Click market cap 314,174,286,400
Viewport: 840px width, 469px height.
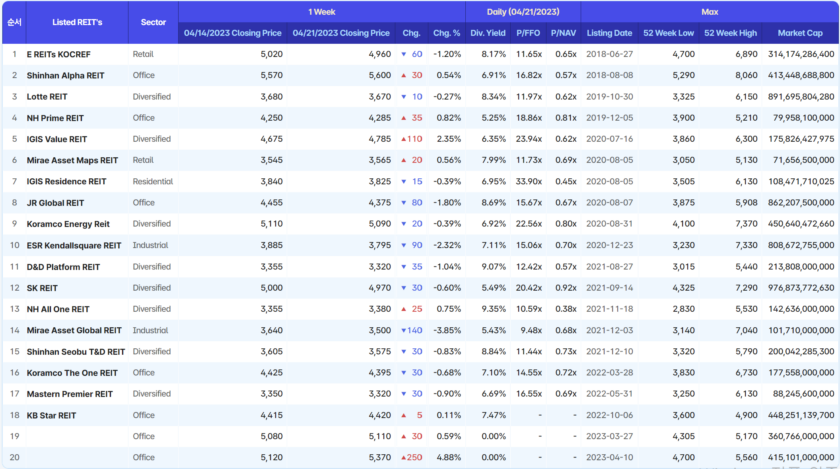(801, 54)
